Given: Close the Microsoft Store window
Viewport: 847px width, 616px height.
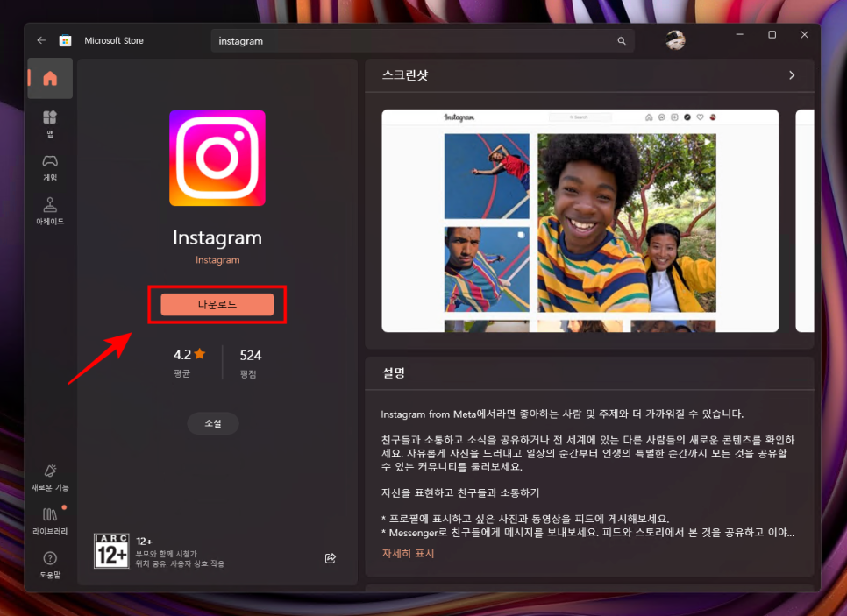Looking at the screenshot, I should 804,34.
